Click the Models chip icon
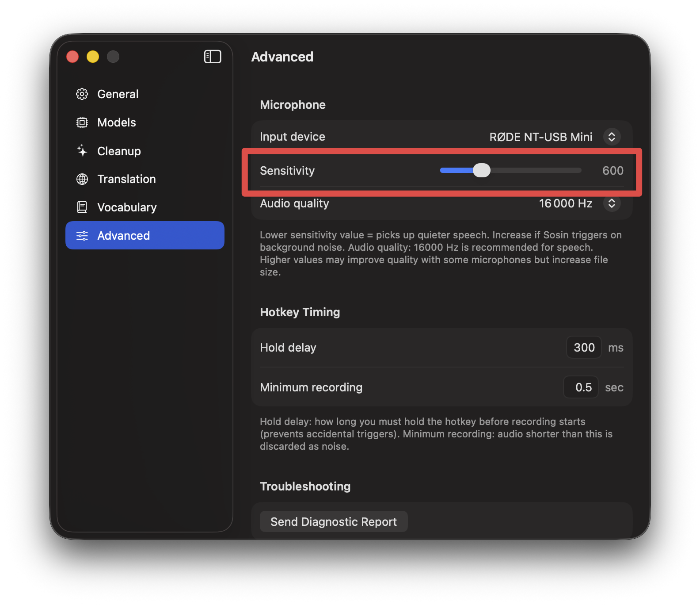 pos(82,123)
